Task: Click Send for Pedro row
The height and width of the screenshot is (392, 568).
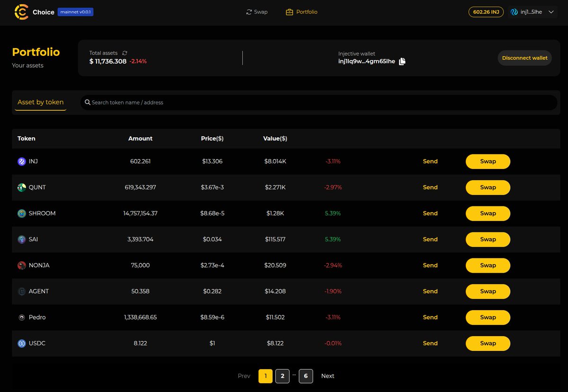Action: click(430, 318)
